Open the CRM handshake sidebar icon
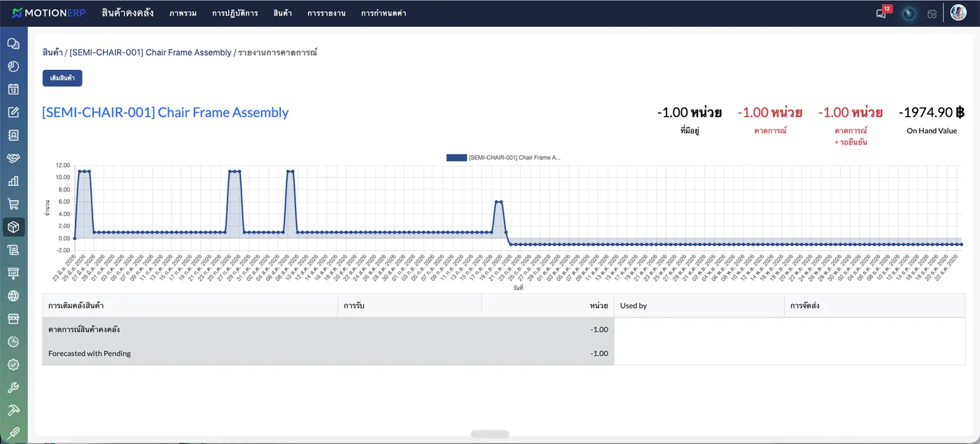This screenshot has width=980, height=444. click(13, 158)
